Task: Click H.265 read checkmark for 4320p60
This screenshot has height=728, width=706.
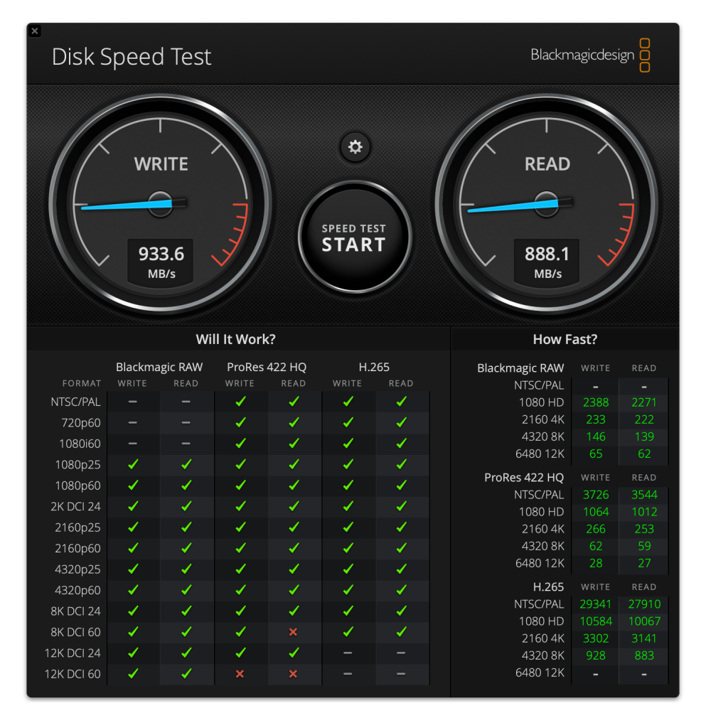Action: pos(402,590)
